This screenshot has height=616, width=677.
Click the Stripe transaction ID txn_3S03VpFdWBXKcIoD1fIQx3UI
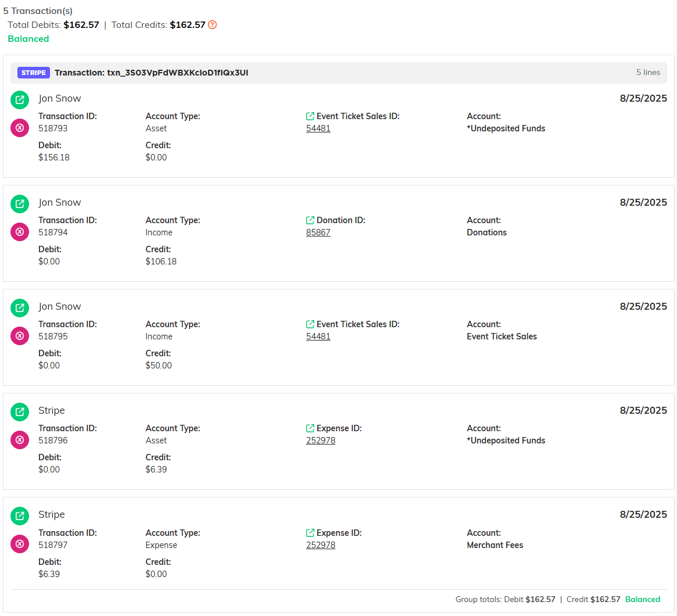[177, 73]
